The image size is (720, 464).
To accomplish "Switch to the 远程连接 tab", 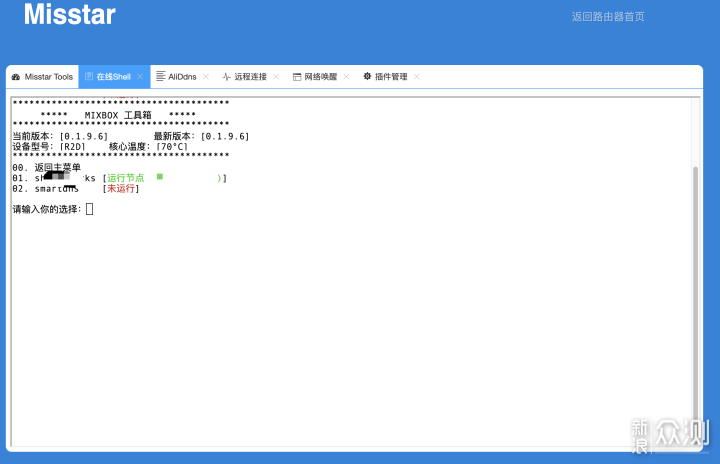I will (x=251, y=77).
